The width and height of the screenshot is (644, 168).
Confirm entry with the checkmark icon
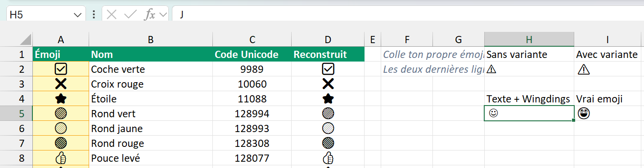point(131,15)
